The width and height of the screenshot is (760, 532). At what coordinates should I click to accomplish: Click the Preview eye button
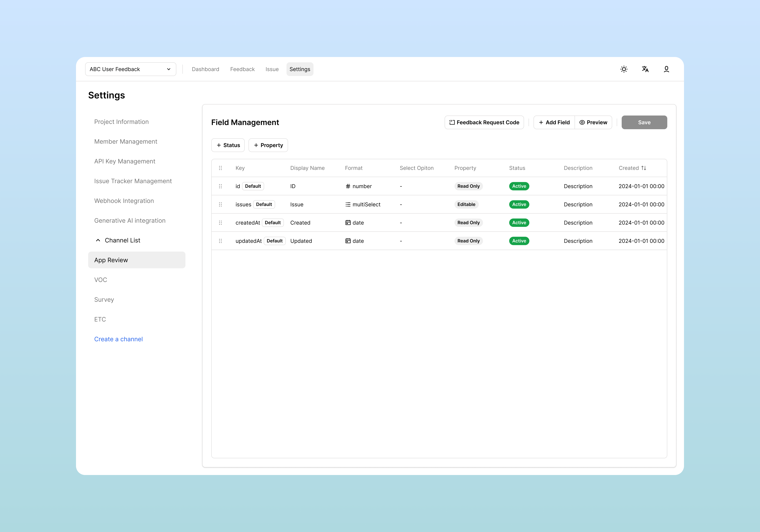pos(593,123)
